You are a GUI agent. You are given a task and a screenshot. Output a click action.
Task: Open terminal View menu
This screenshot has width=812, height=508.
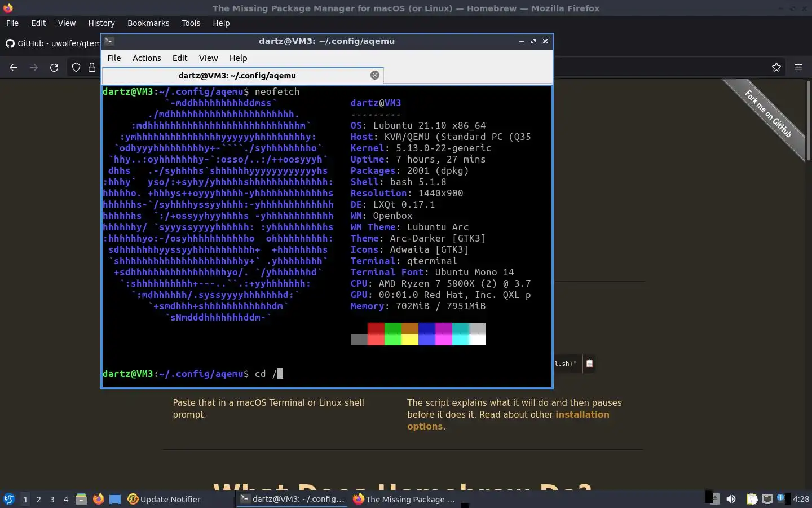[208, 58]
